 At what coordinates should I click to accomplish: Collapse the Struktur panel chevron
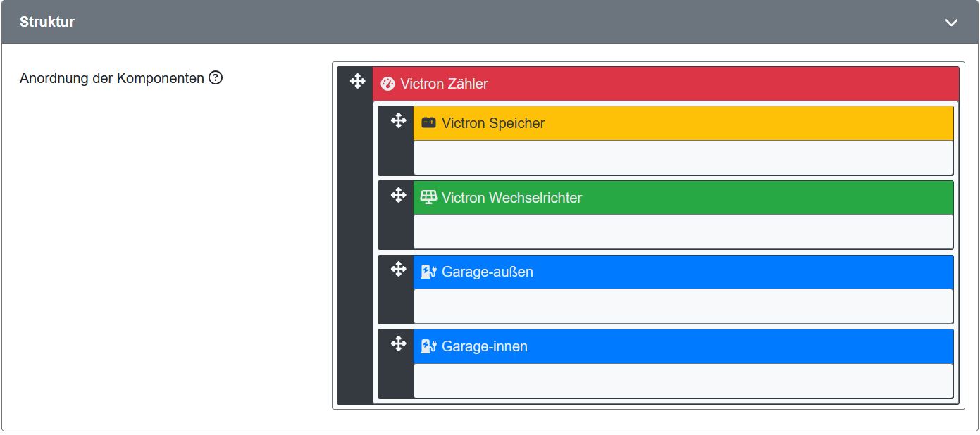[951, 23]
